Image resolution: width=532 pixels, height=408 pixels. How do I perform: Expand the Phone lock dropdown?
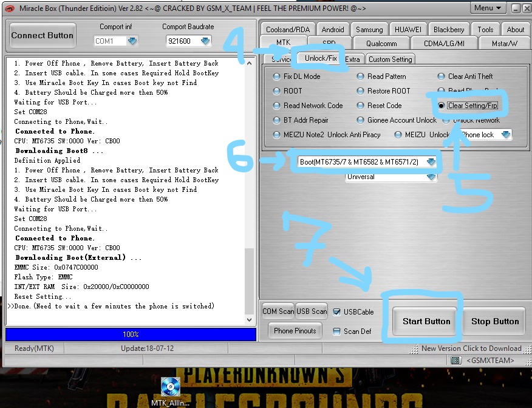505,135
